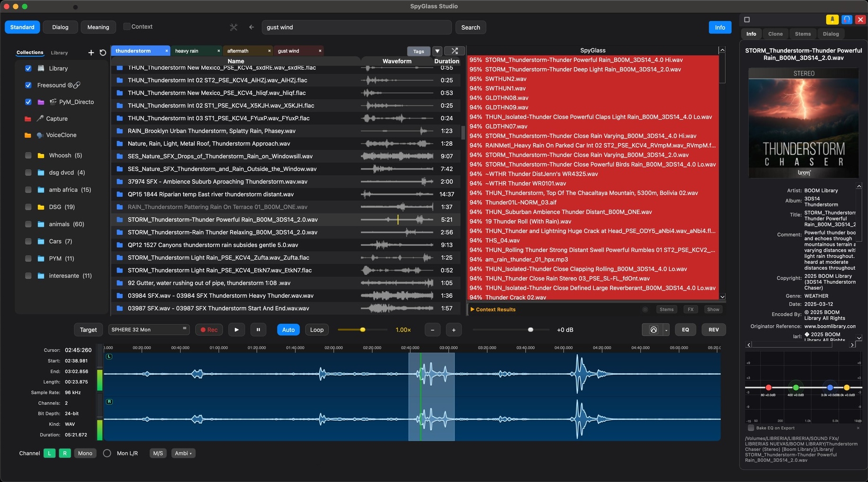Click the blue magnet icon in info panel
This screenshot has width=868, height=482.
847,19
